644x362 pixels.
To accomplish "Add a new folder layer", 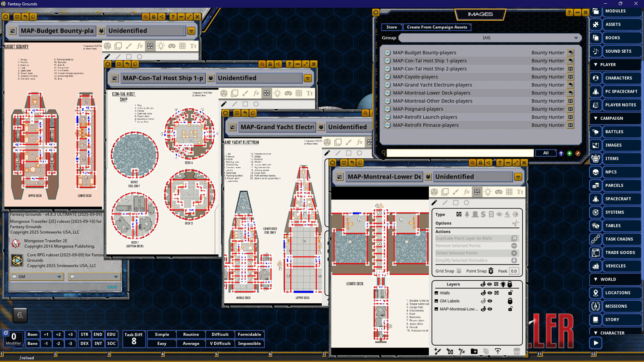I will [x=474, y=351].
